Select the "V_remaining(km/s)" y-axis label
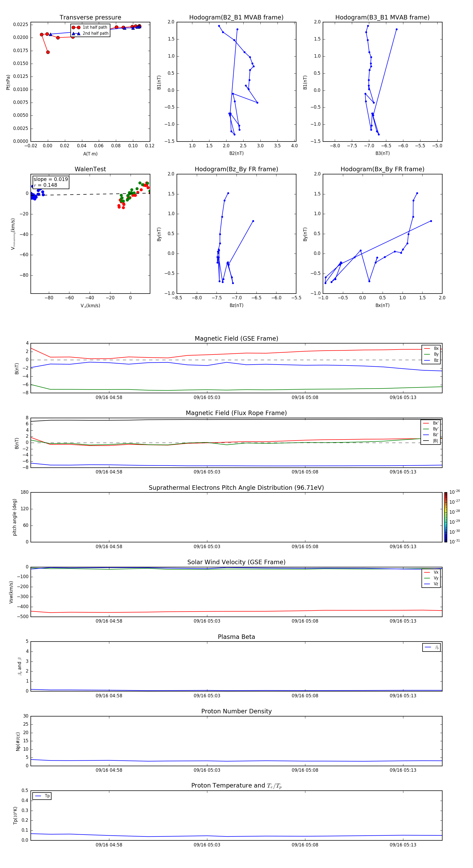Viewport: 473px width, 868px height. click(13, 234)
